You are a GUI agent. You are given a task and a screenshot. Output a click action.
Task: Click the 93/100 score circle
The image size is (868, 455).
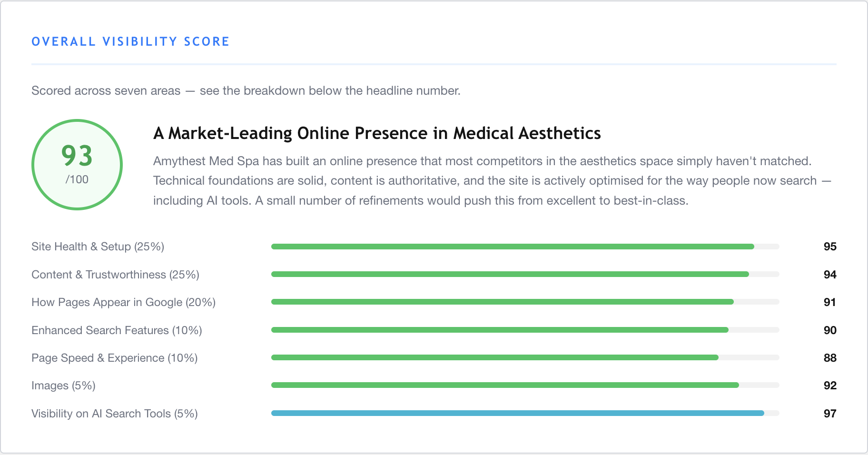tap(77, 165)
